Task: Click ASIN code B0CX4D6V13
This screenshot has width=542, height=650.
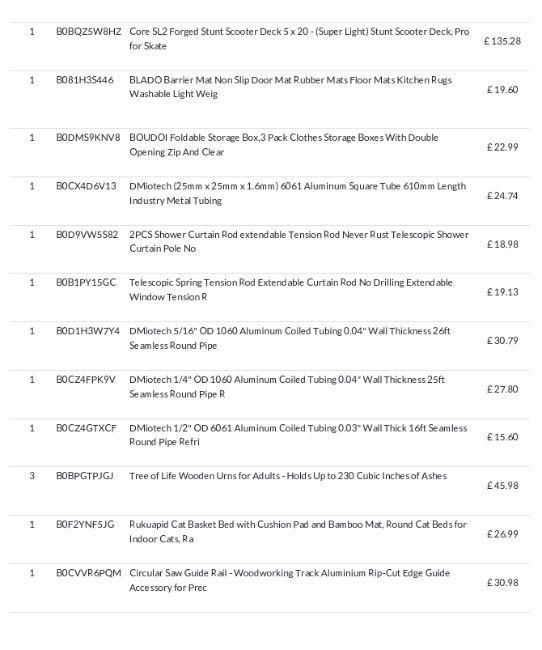Action: 86,186
